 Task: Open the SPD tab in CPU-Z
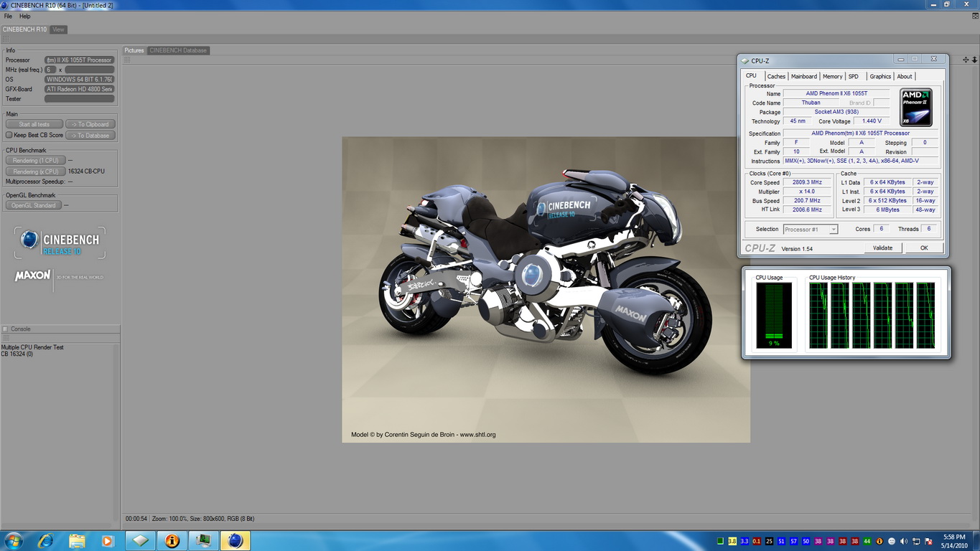pyautogui.click(x=853, y=76)
